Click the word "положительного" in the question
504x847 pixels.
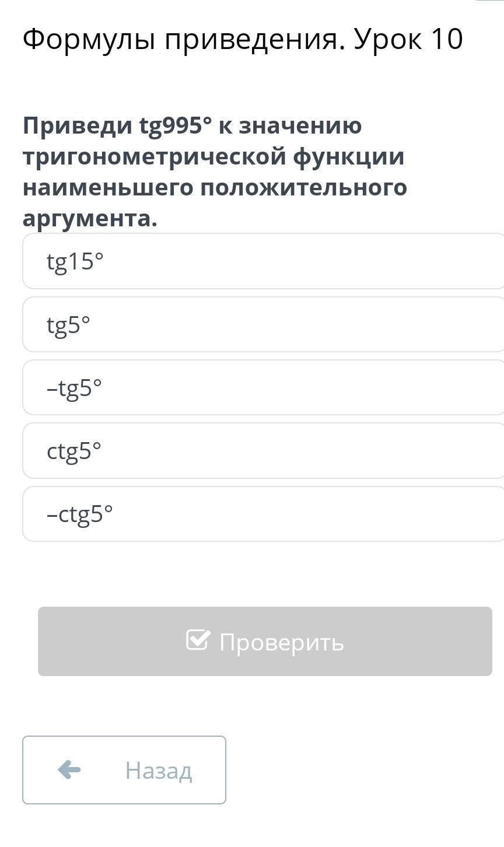(x=304, y=188)
